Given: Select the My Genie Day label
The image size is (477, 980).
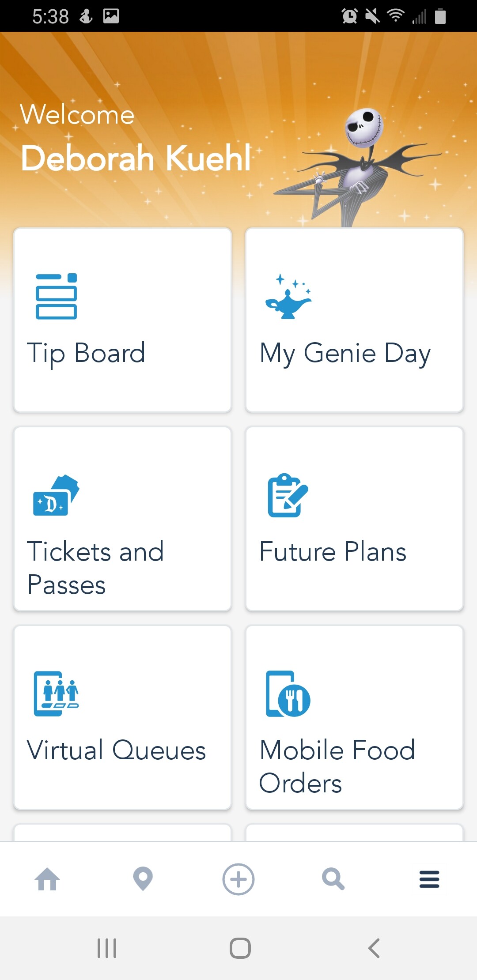Looking at the screenshot, I should (x=345, y=353).
